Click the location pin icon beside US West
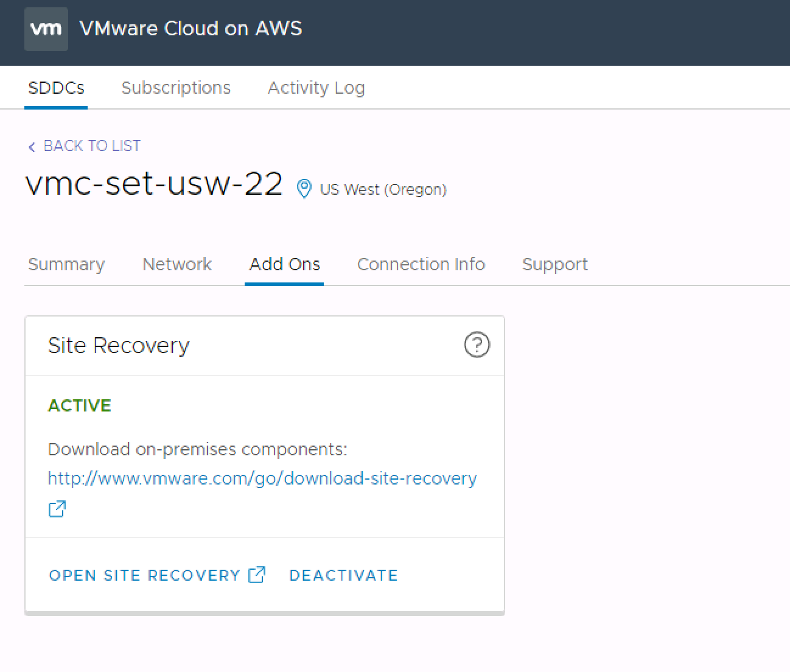This screenshot has height=672, width=790. click(x=304, y=189)
